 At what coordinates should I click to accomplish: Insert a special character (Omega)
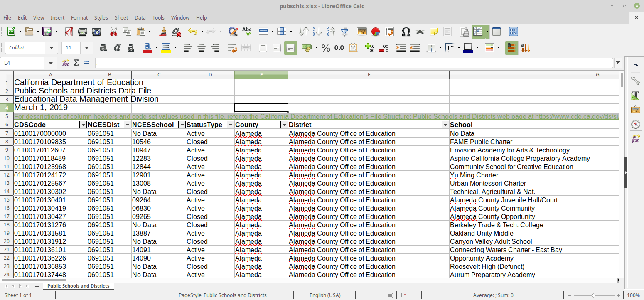tap(406, 32)
